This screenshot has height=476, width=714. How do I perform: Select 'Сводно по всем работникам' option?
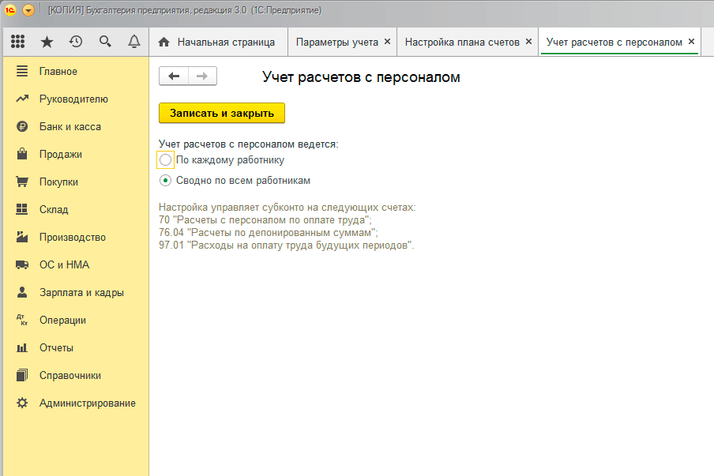(x=166, y=181)
